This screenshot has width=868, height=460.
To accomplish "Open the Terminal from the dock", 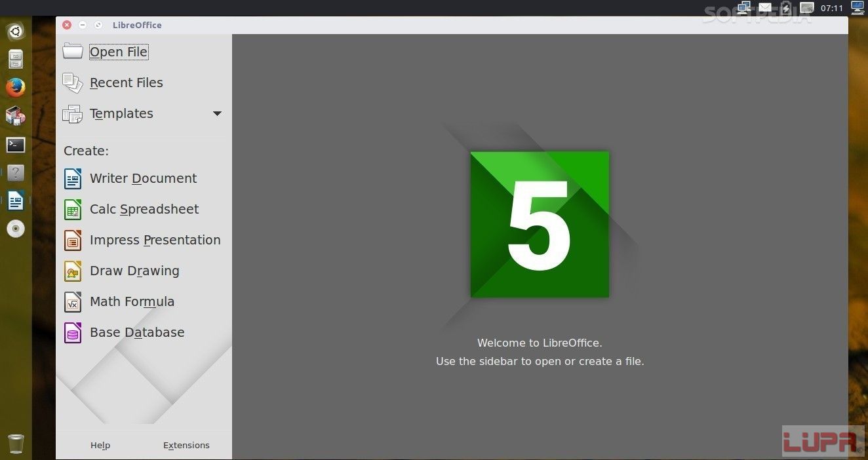I will pyautogui.click(x=16, y=145).
